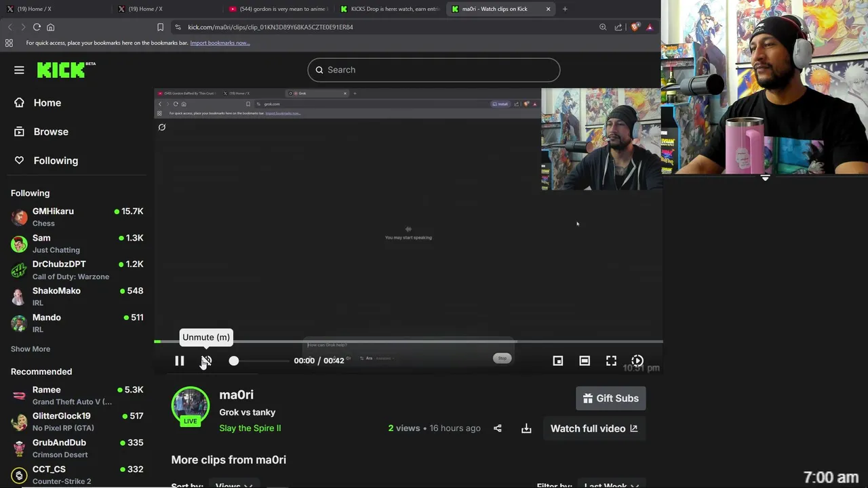Open Sam's Just Chatting channel
This screenshot has width=868, height=488.
coord(76,243)
